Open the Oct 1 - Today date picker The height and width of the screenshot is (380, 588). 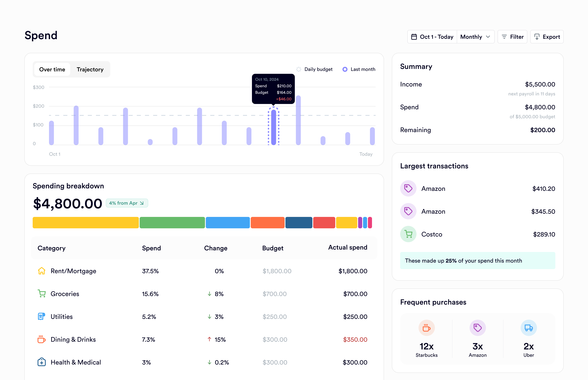432,37
